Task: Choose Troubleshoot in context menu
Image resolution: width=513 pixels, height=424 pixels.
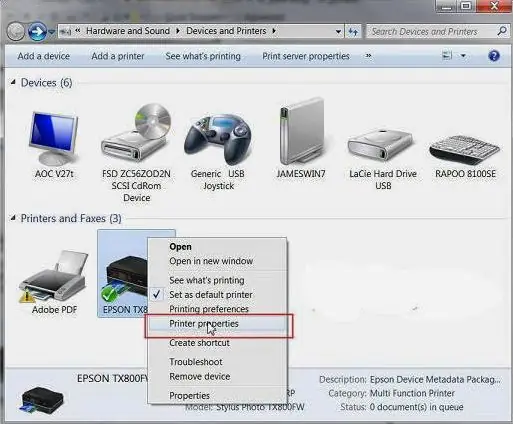Action: (217, 362)
